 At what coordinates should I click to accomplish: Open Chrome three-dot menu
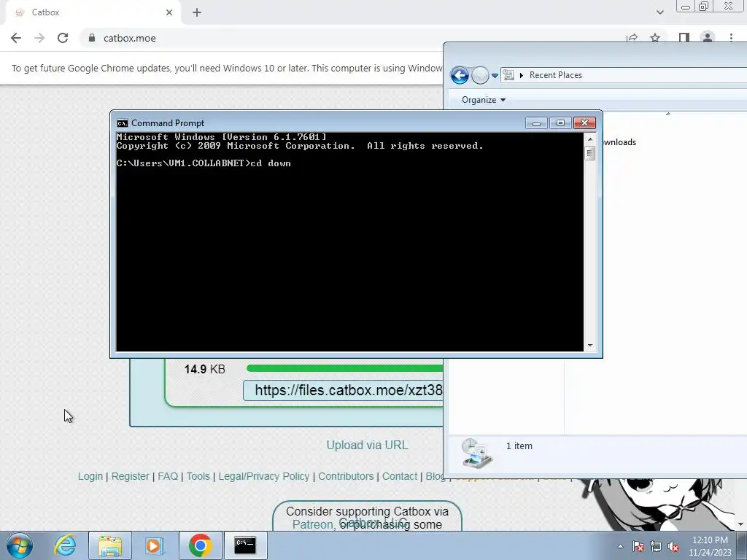pos(731,38)
